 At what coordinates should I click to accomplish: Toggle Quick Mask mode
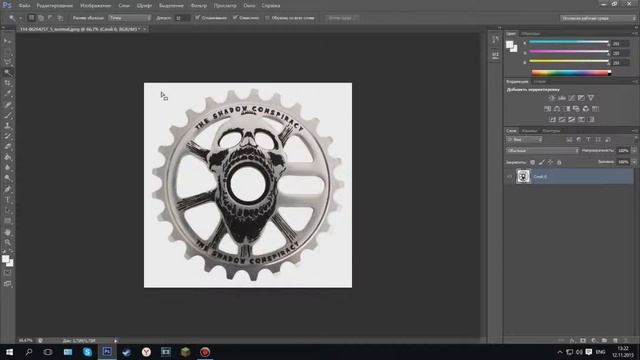[7, 273]
